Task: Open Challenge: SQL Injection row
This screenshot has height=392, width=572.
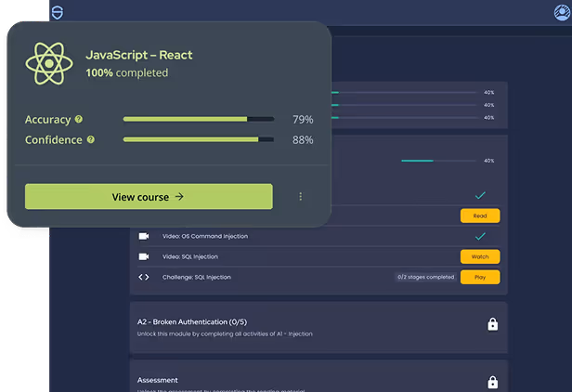Action: coord(318,277)
